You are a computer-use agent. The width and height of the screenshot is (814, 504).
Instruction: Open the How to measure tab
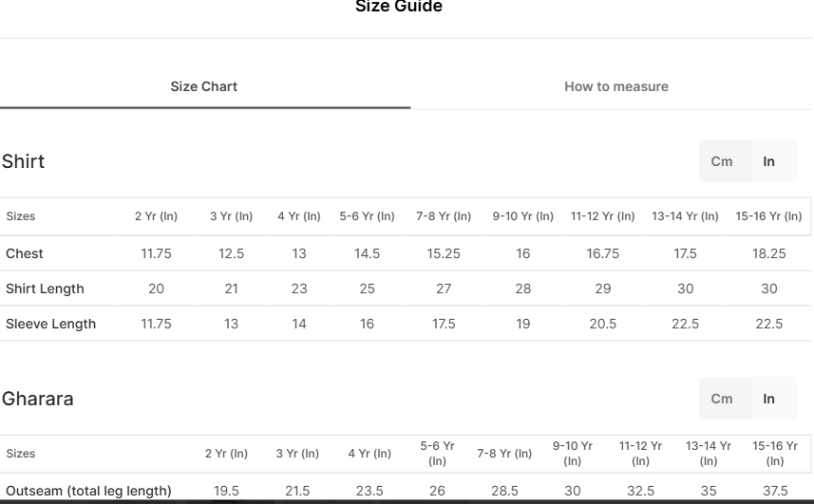(x=616, y=86)
